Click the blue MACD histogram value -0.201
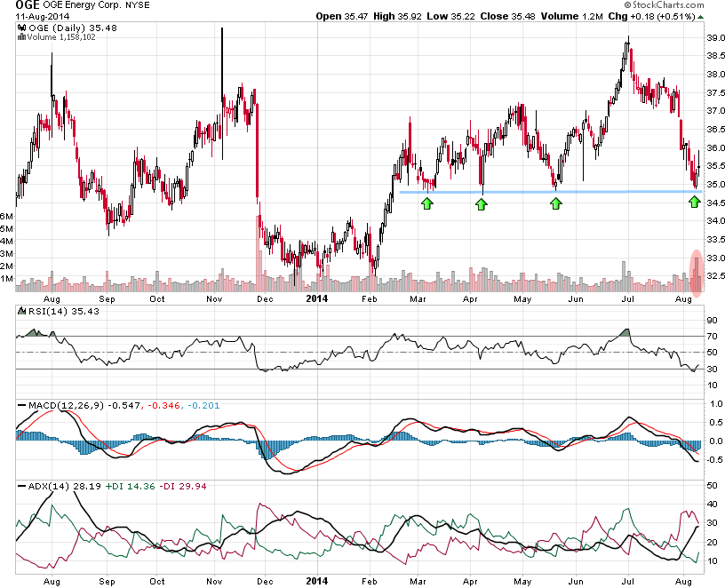The height and width of the screenshot is (588, 725). pos(203,405)
